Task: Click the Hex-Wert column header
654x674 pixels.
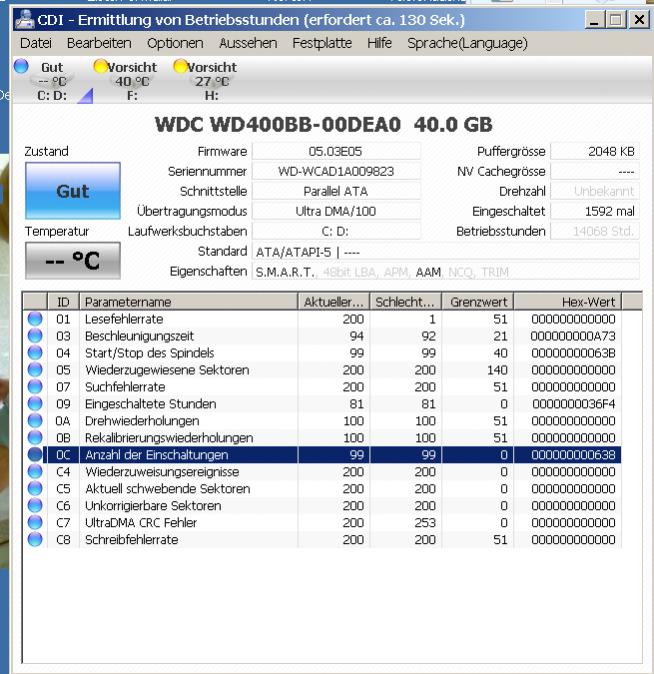Action: (568, 302)
